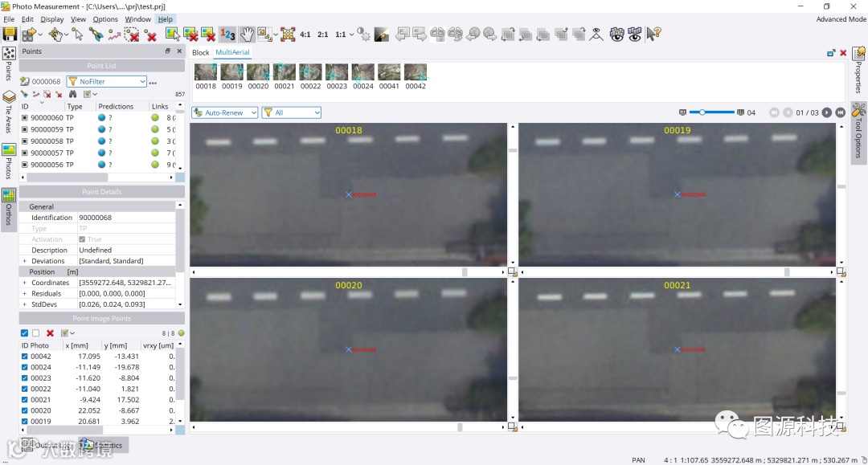Set zoom to 4:1

click(305, 35)
